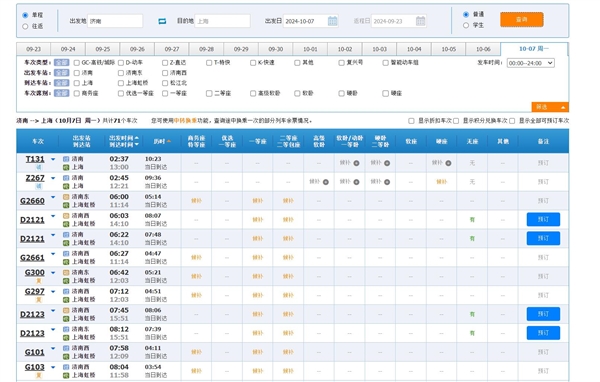The width and height of the screenshot is (600, 382).
Task: Expand stops for D2121 departing 06:03
Action: 53,216
